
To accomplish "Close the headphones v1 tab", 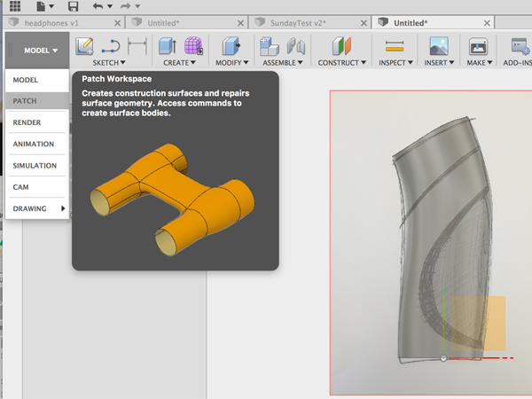I will point(117,23).
